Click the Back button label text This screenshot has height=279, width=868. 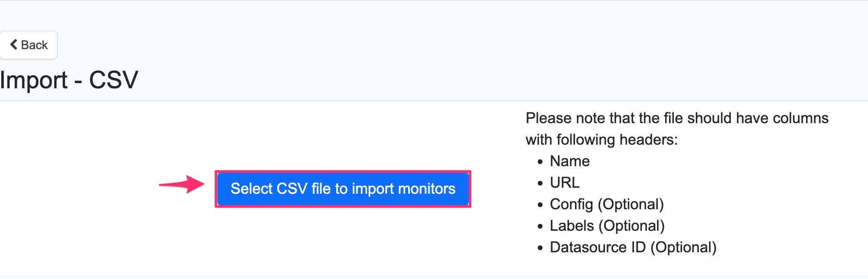coord(34,44)
